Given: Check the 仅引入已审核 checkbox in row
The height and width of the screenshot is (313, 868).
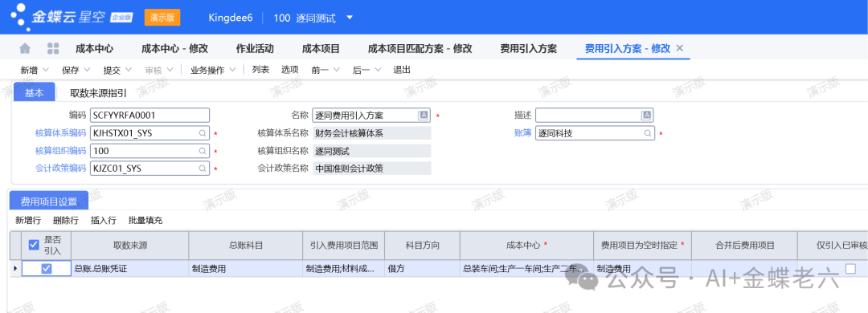Looking at the screenshot, I should coord(850,269).
